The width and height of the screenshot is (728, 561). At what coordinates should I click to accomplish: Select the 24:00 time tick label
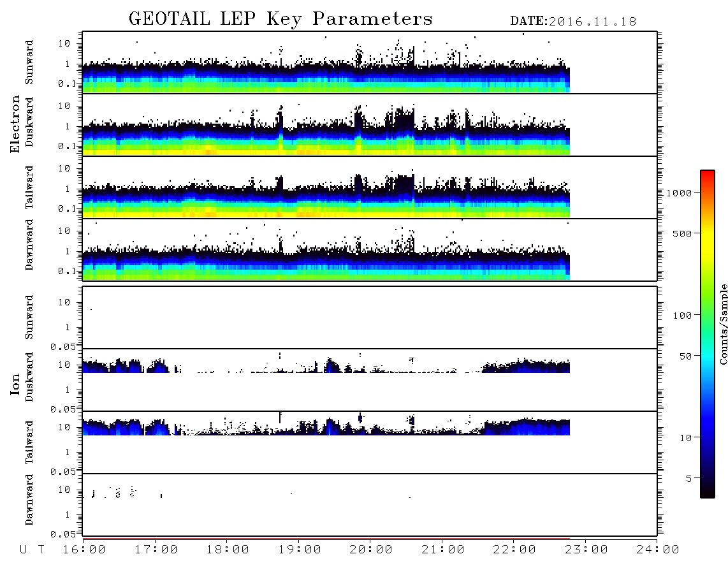point(659,550)
